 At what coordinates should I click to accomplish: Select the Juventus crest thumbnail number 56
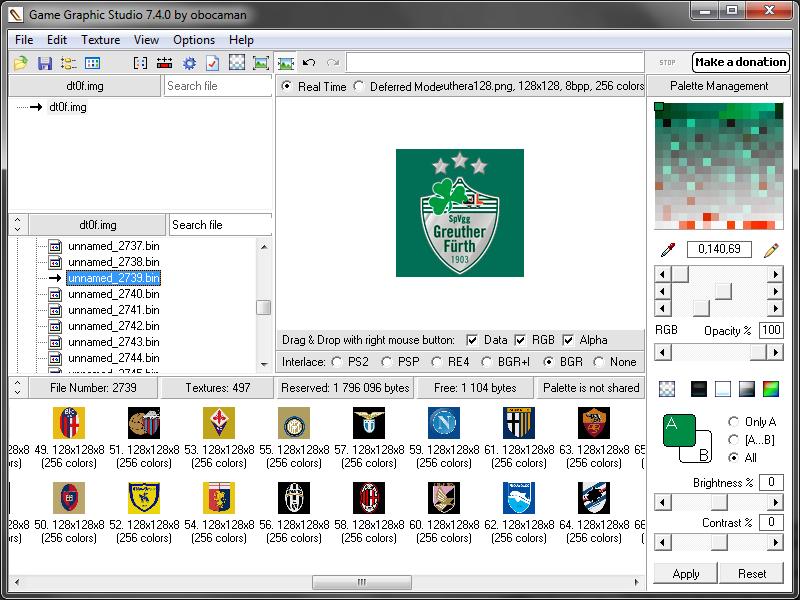pyautogui.click(x=294, y=498)
